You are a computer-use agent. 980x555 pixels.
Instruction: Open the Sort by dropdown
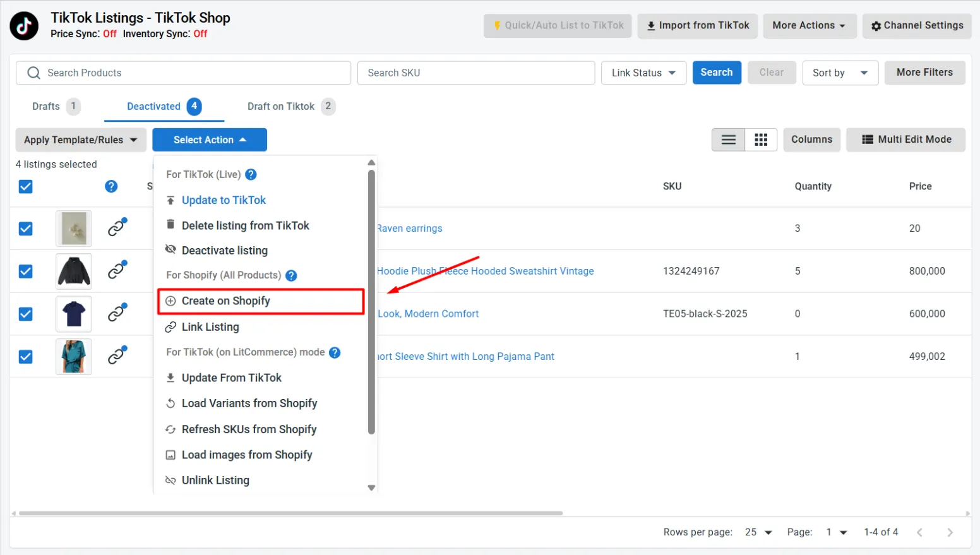click(840, 73)
